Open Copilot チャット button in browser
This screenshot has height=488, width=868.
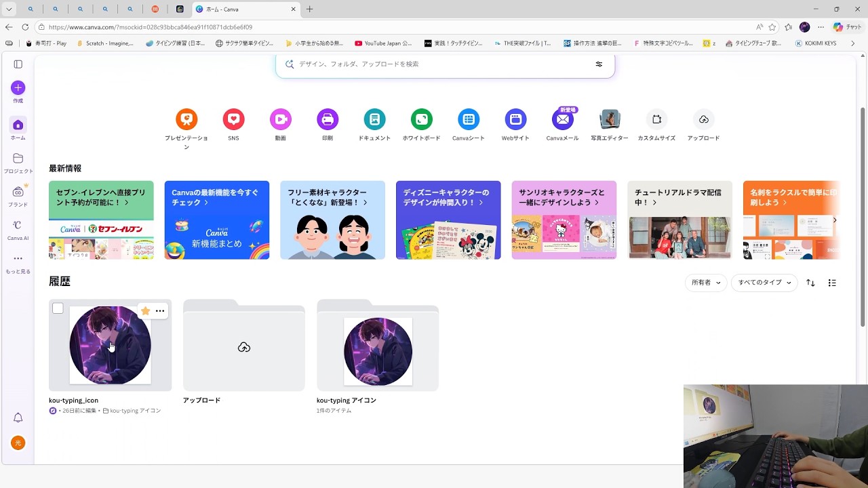[847, 27]
